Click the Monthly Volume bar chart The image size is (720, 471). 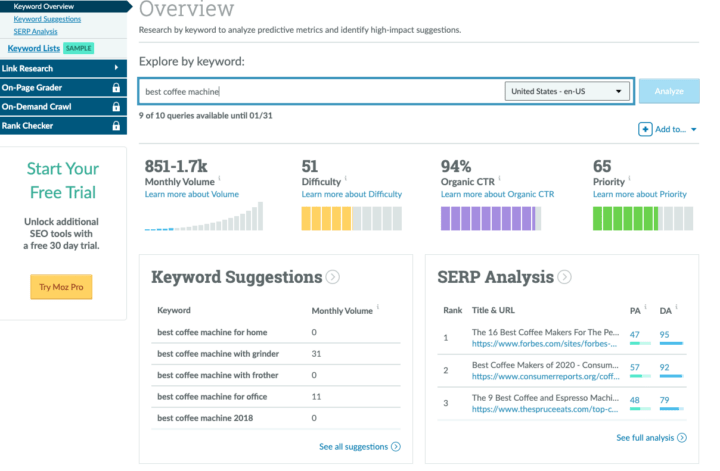point(204,216)
